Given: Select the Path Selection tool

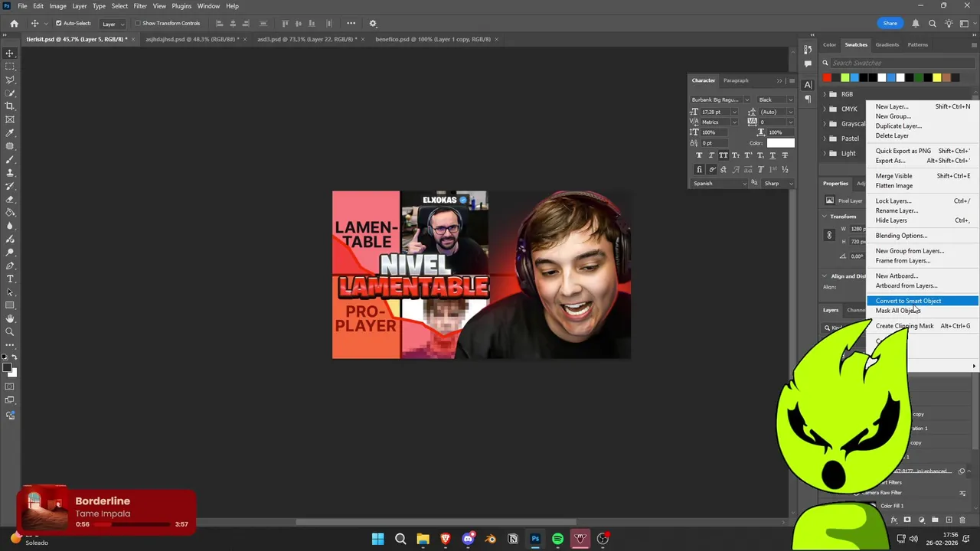Looking at the screenshot, I should [x=10, y=292].
